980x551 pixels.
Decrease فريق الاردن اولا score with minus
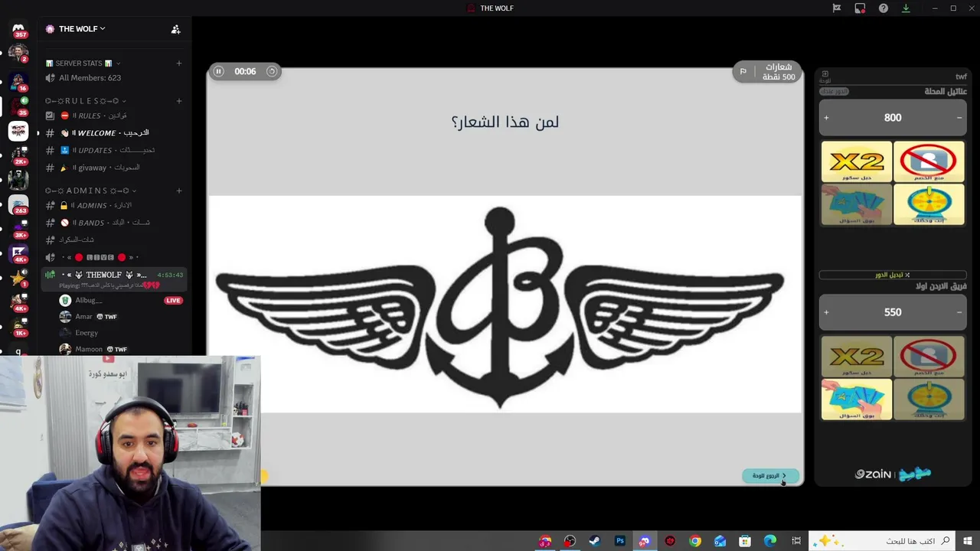[x=959, y=312]
